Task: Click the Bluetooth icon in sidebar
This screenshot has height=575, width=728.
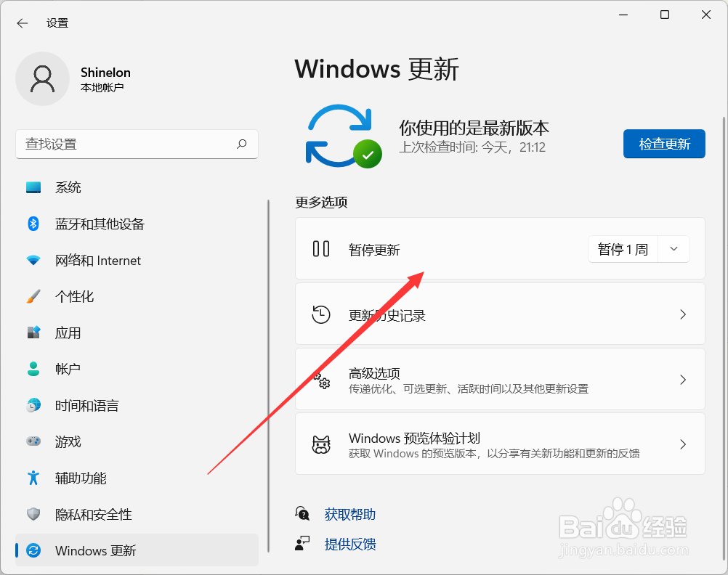Action: click(x=33, y=224)
